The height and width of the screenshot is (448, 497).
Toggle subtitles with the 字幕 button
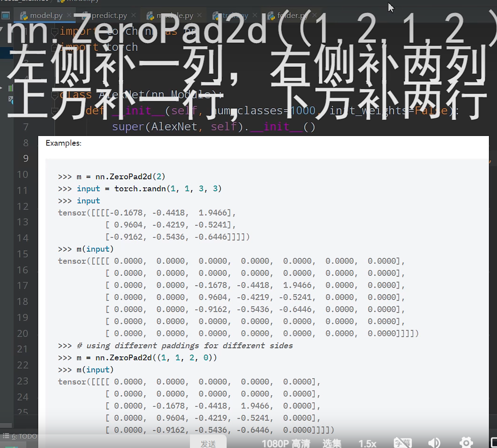402,442
